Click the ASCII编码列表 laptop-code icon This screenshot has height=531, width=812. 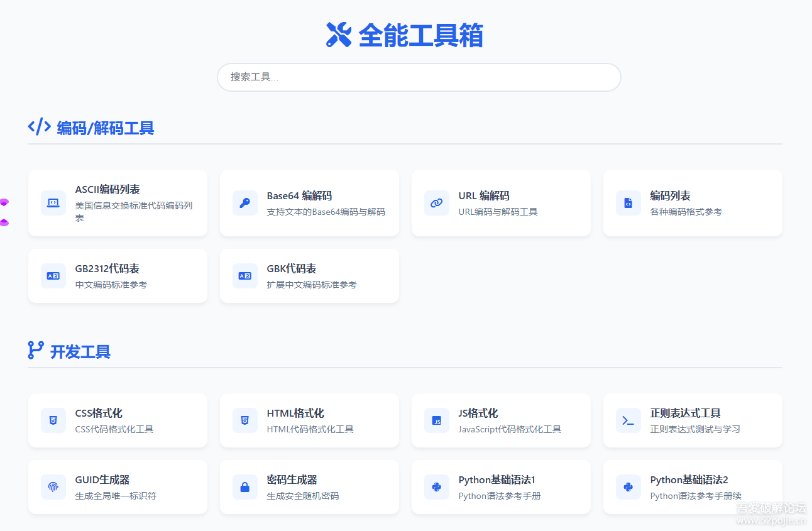click(x=53, y=203)
